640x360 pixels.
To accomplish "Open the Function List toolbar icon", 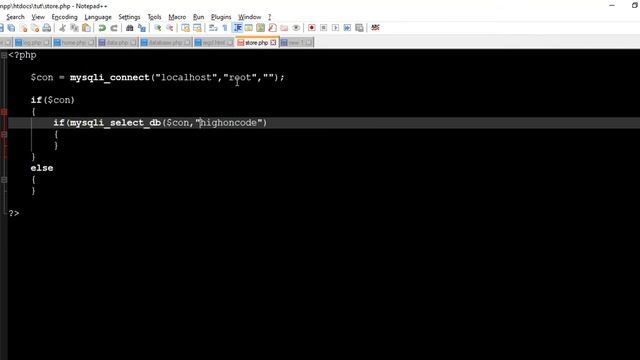I will point(272,28).
